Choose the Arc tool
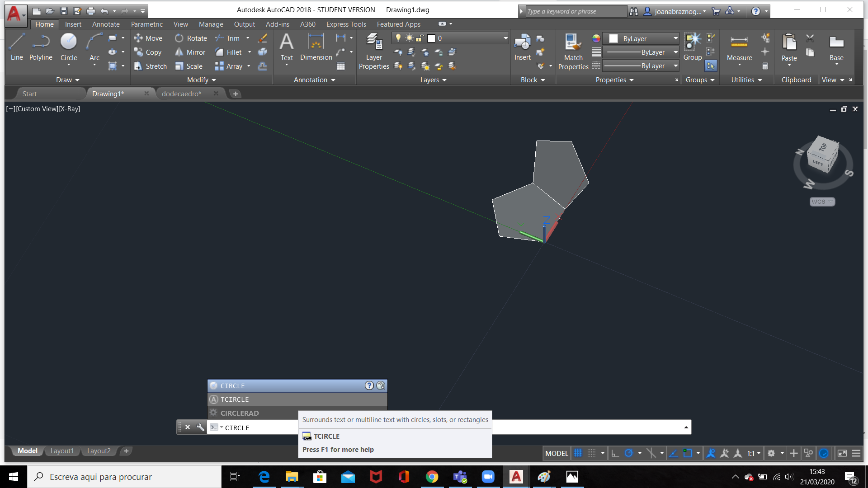Viewport: 868px width, 488px height. tap(94, 47)
